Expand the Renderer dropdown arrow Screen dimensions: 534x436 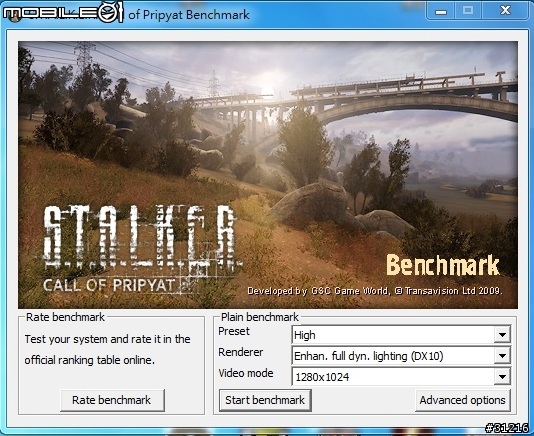[502, 356]
